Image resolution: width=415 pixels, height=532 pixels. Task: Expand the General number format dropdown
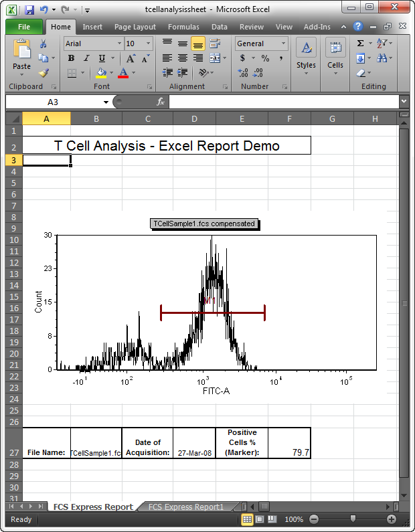click(283, 43)
